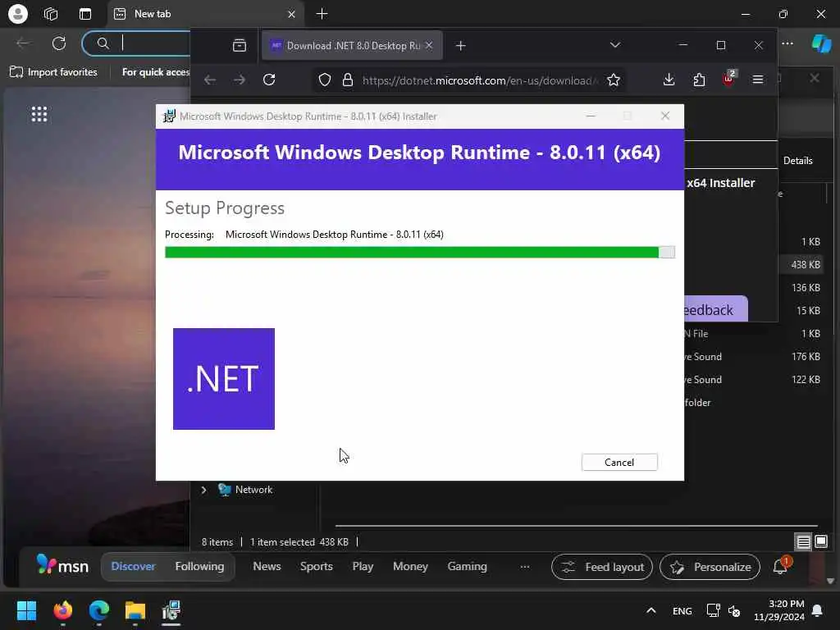Click the Feedback button on the .NET page

[x=715, y=309]
